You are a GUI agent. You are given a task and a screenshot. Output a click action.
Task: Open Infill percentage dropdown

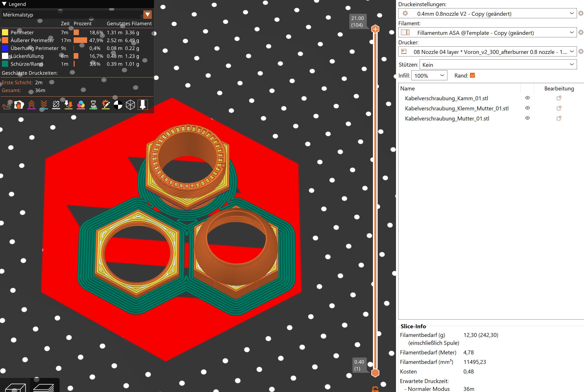[429, 76]
